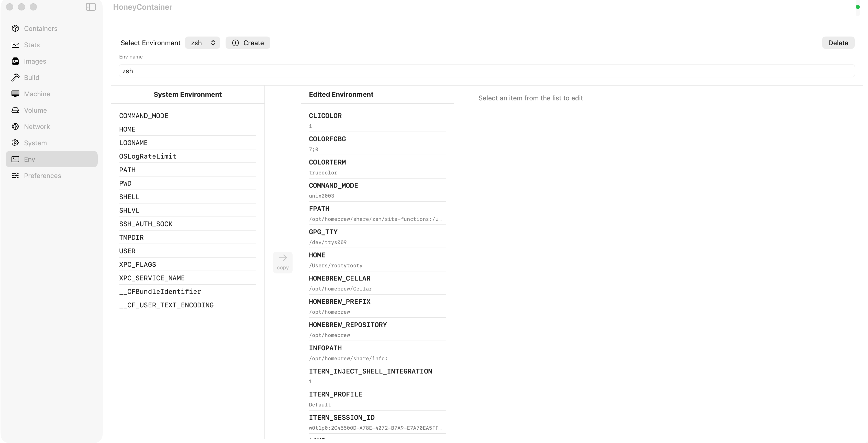This screenshot has width=868, height=443.
Task: Edit GPG_TTY entry
Action: pos(377,237)
